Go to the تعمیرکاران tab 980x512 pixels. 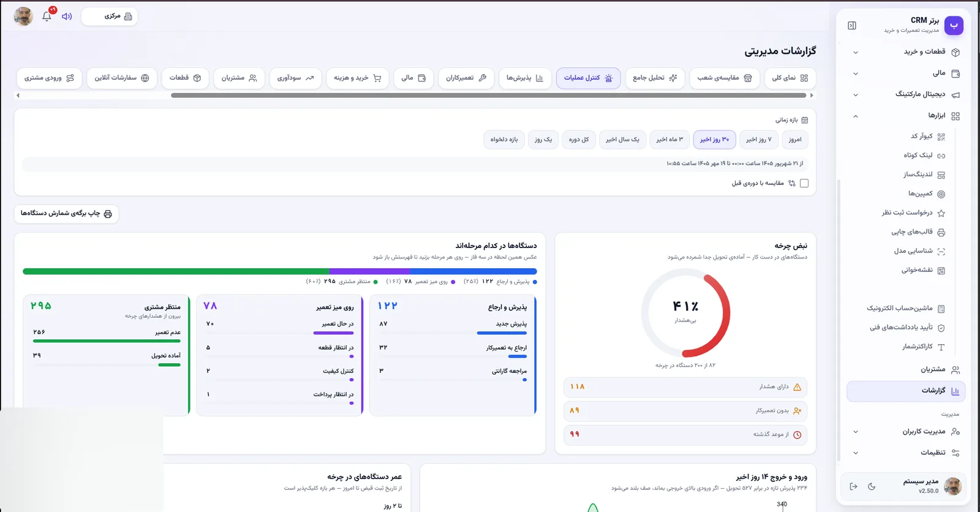click(x=466, y=78)
